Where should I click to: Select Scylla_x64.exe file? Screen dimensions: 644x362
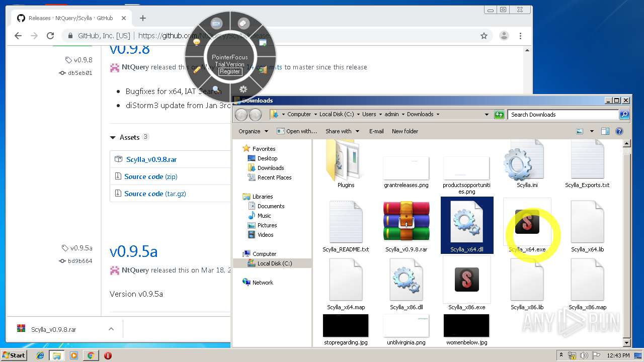click(x=527, y=226)
